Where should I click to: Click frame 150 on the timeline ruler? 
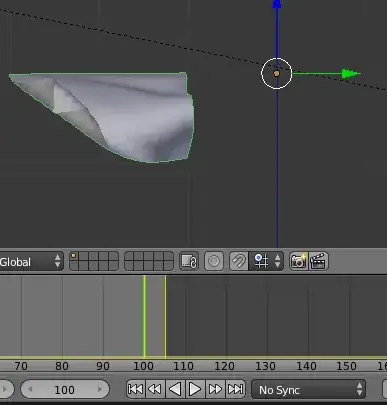346,366
